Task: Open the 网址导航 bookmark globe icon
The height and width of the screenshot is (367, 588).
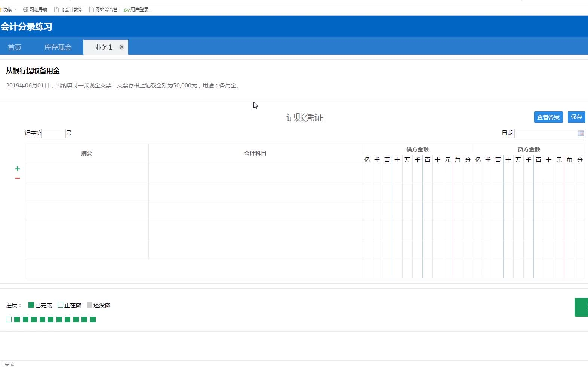Action: [x=26, y=9]
